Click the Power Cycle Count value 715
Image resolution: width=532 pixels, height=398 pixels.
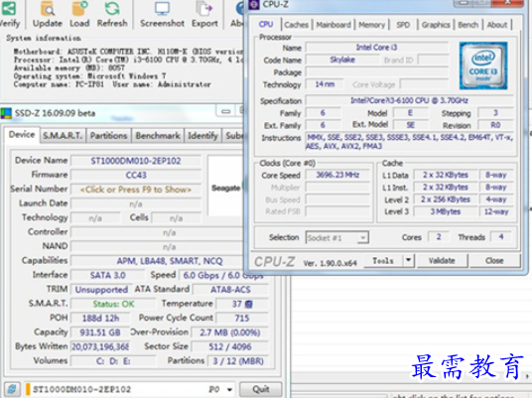coord(242,318)
